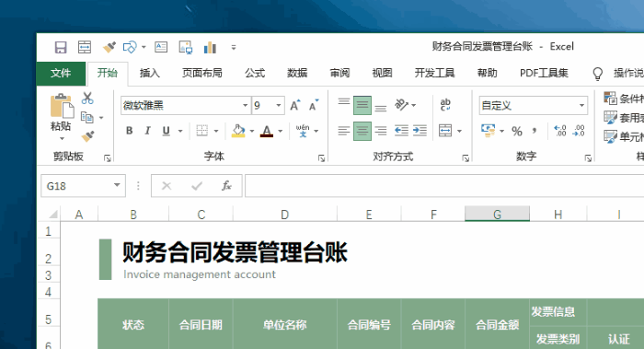This screenshot has height=349, width=644.
Task: Click the Decrease Indent icon
Action: click(401, 131)
